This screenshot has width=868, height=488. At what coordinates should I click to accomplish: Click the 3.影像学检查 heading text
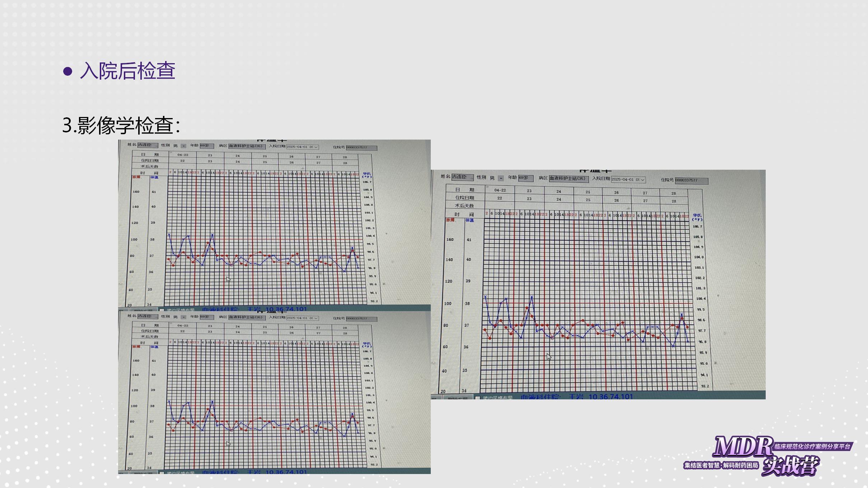point(121,125)
